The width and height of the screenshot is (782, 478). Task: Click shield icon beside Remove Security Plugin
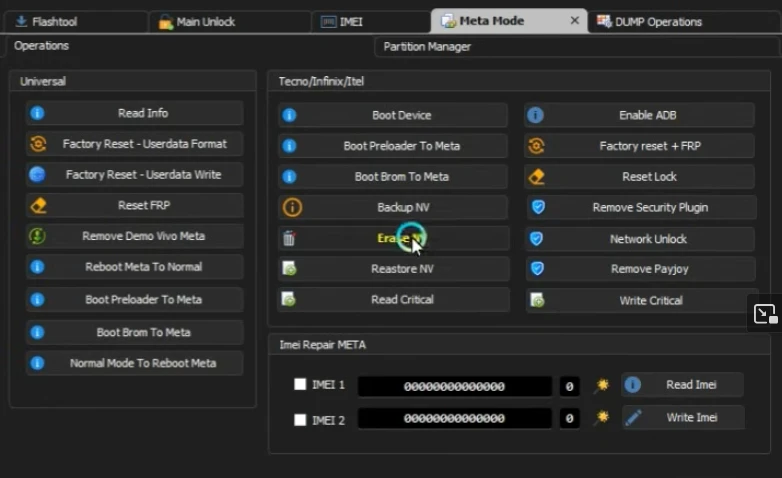538,207
